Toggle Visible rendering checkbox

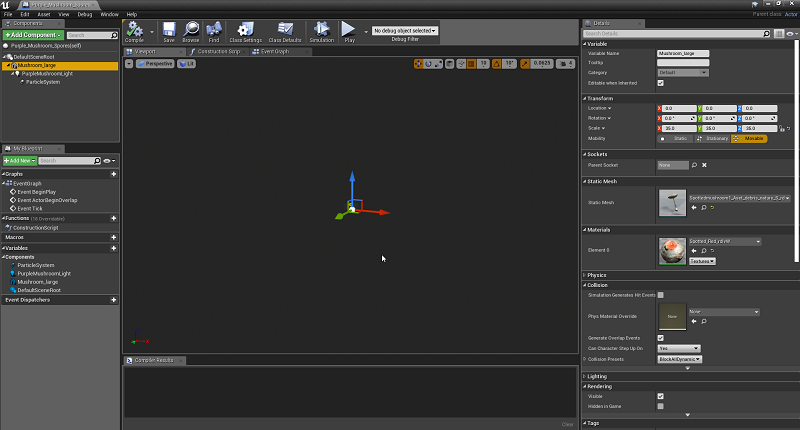661,396
